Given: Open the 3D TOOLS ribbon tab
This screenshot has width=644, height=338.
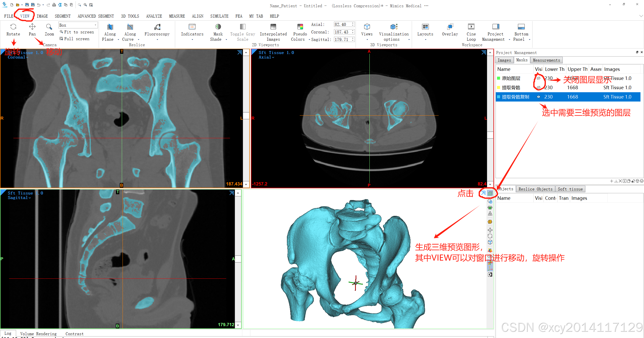Looking at the screenshot, I should [x=130, y=16].
